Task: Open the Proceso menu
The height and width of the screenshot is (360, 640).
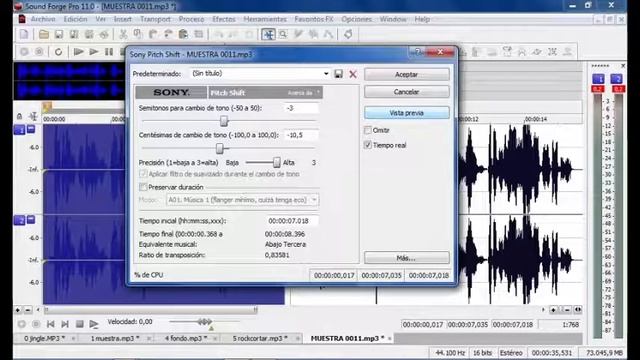Action: click(191, 19)
